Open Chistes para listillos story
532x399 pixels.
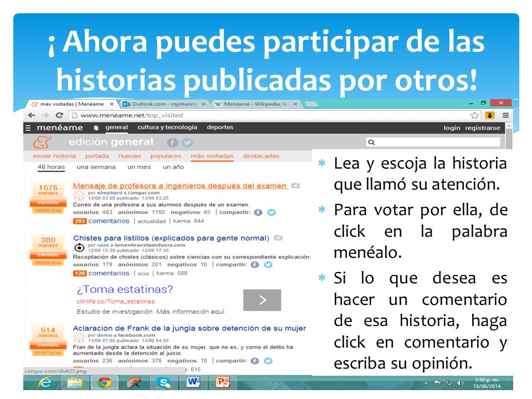171,238
